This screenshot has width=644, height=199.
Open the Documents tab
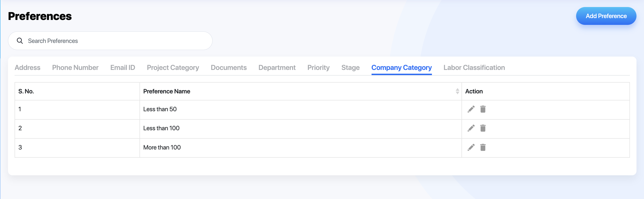(229, 67)
